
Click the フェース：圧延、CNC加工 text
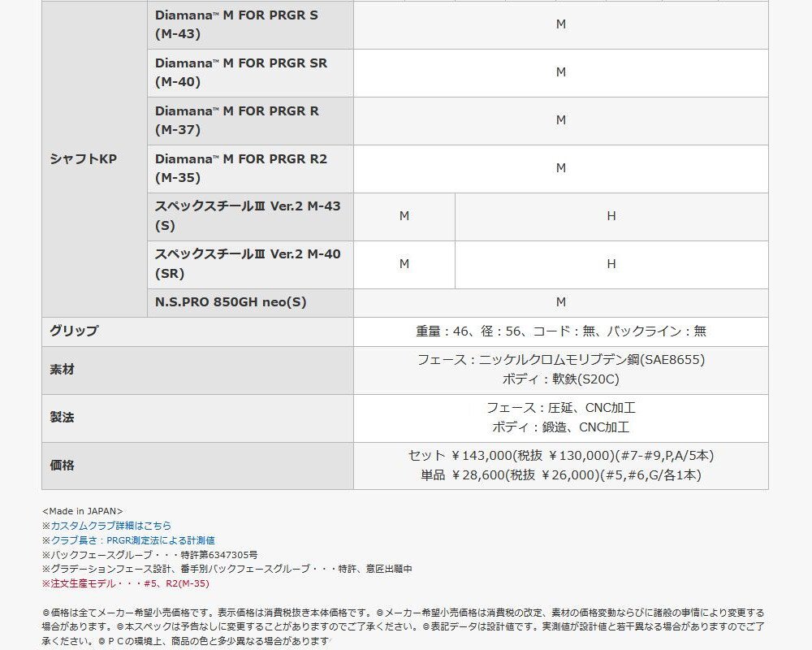561,408
